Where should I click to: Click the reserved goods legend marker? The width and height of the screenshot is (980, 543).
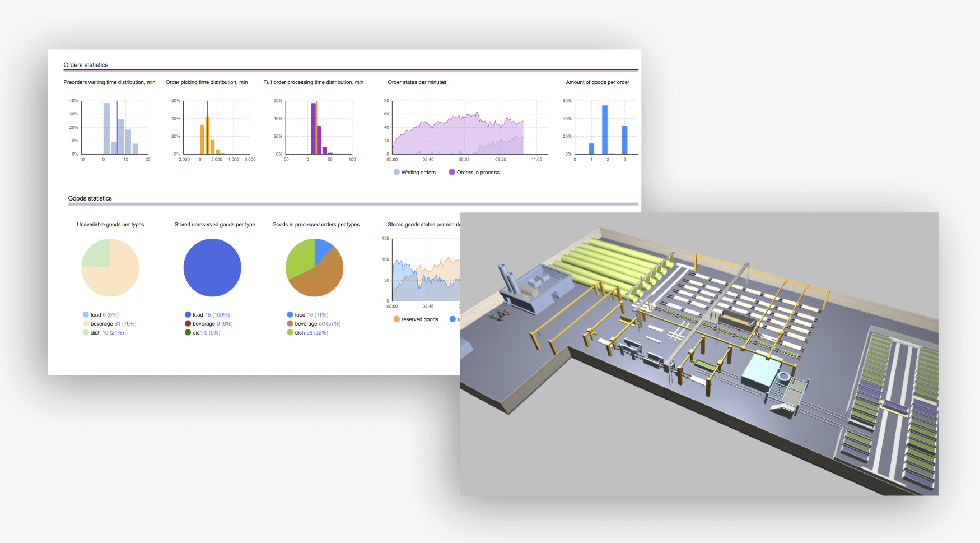pos(396,319)
